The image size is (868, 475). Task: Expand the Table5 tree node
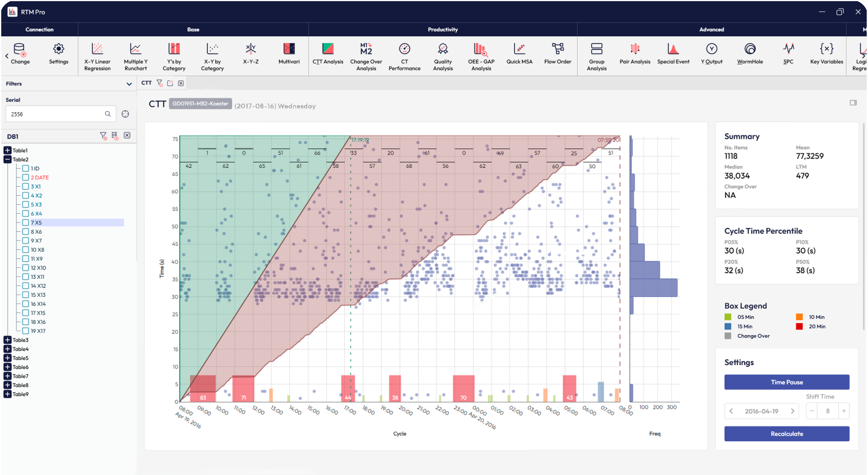click(7, 358)
